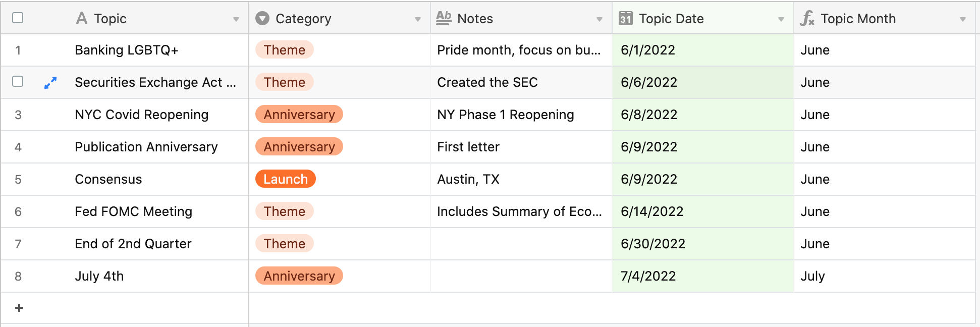Click the calendar icon beside Topic Date
Image resolution: width=980 pixels, height=327 pixels.
coord(626,19)
